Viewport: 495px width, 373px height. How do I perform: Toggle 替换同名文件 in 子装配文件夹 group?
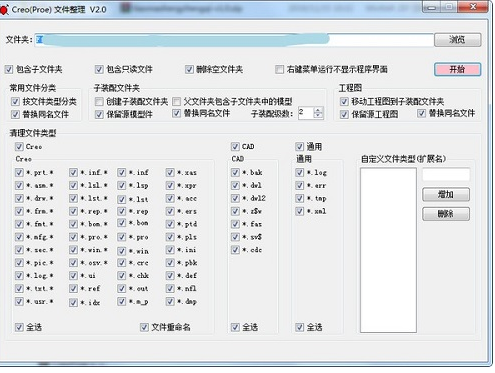177,113
